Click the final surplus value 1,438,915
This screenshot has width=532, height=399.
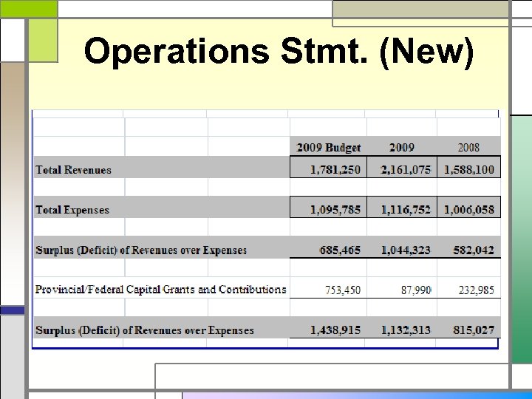click(335, 330)
